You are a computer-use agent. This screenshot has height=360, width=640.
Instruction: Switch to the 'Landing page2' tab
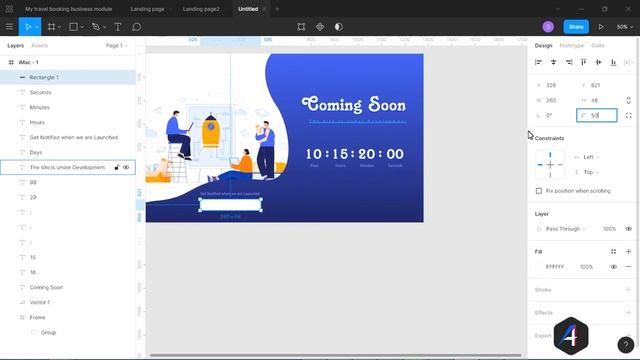pos(201,9)
